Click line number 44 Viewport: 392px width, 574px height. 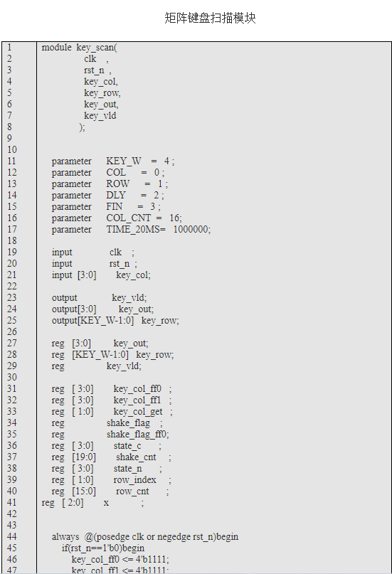click(11, 537)
